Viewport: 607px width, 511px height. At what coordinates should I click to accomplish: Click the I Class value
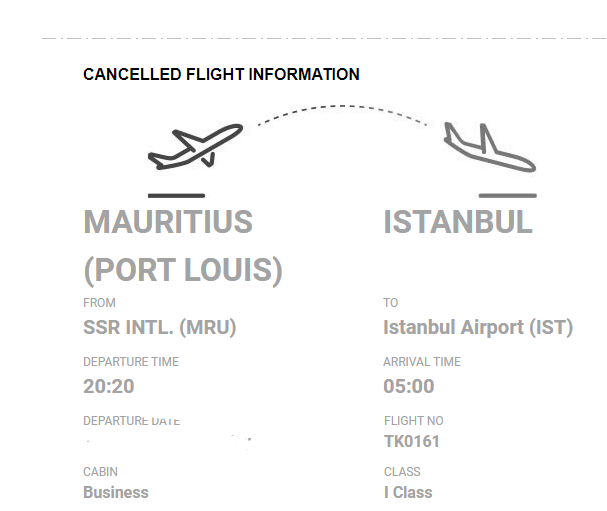pos(408,492)
